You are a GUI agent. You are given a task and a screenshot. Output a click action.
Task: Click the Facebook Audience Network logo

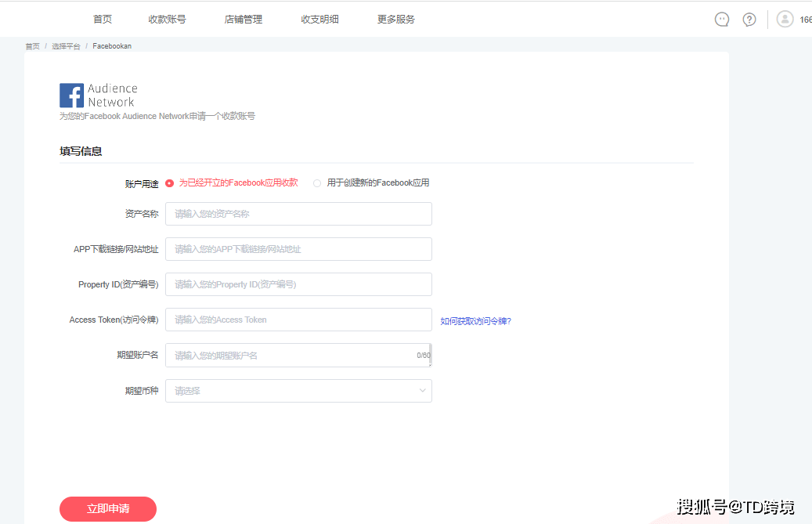pyautogui.click(x=99, y=96)
